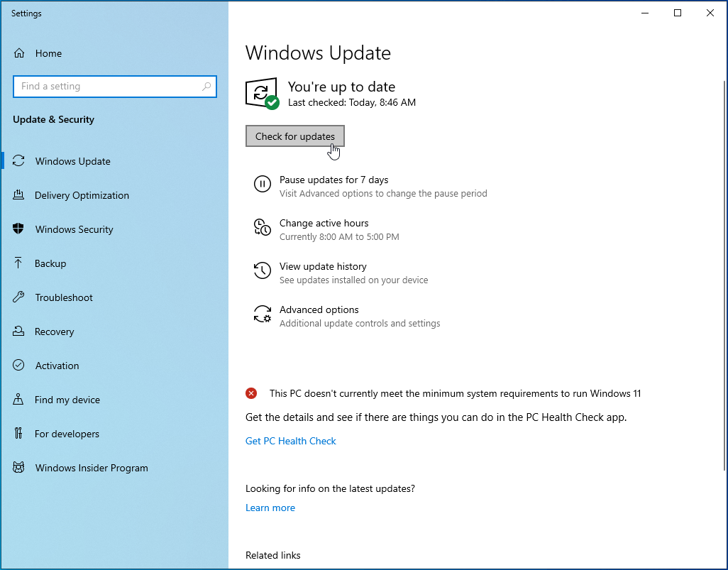This screenshot has width=728, height=570.
Task: Open Find my device settings
Action: (x=66, y=400)
